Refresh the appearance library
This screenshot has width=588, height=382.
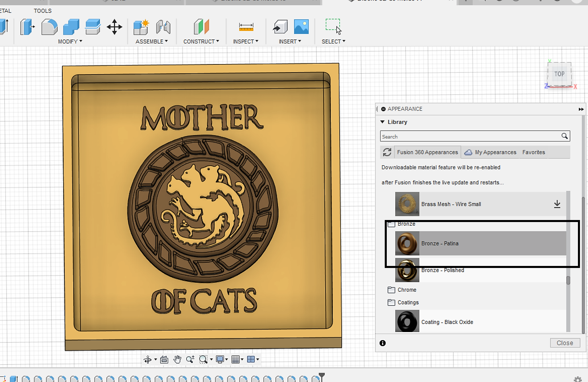coord(387,152)
